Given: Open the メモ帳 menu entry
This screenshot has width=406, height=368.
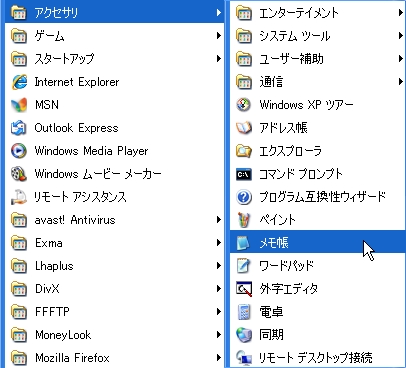Looking at the screenshot, I should point(317,243).
